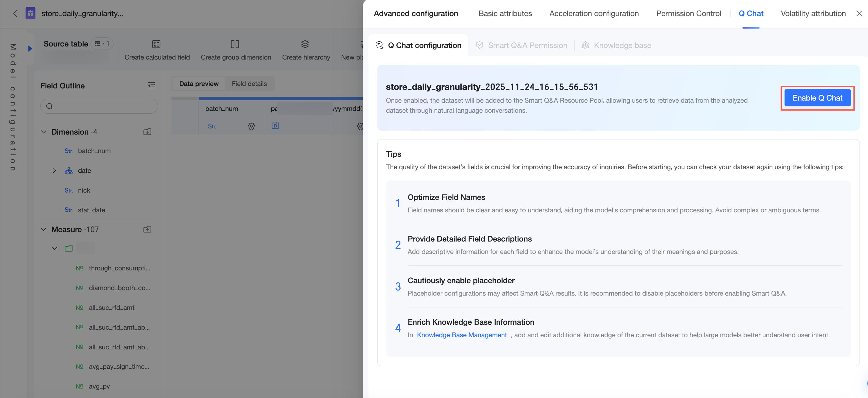Collapse the Measure group
The width and height of the screenshot is (868, 398).
[x=43, y=229]
